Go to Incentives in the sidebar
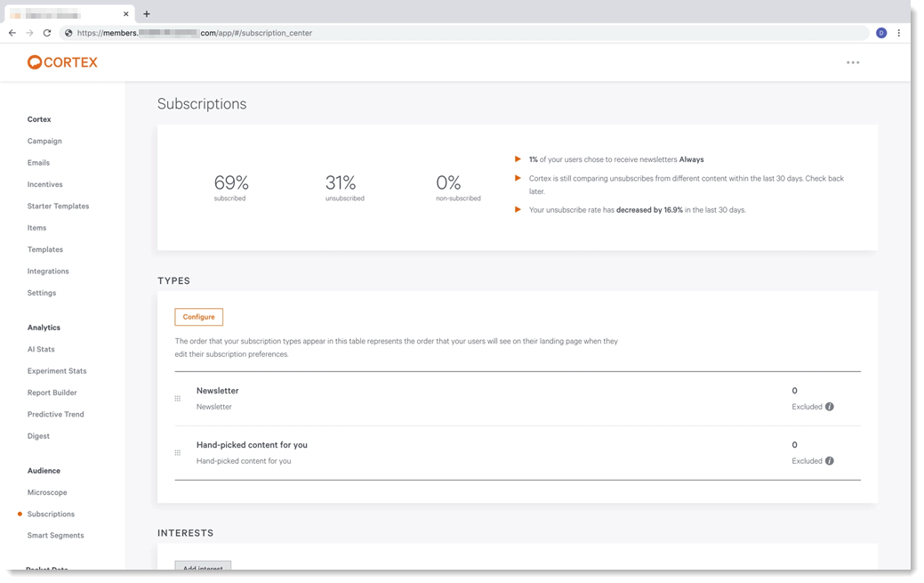Image resolution: width=924 pixels, height=583 pixels. click(x=44, y=185)
